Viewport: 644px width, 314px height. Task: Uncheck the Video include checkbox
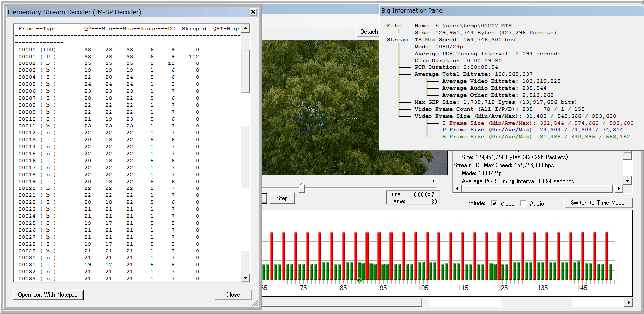coord(494,203)
